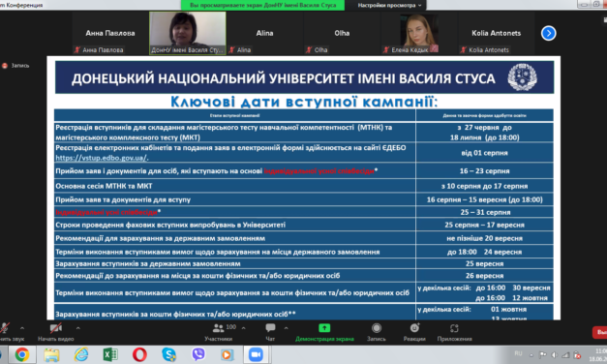The height and width of the screenshot is (364, 607).
Task: Click slide title Ключові дати вступної кампанії
Action: (304, 102)
